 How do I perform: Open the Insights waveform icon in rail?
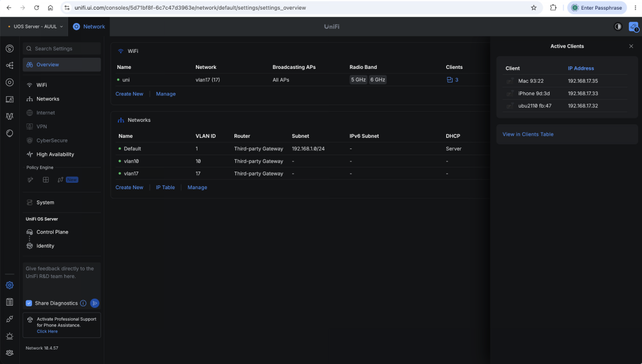(x=10, y=116)
